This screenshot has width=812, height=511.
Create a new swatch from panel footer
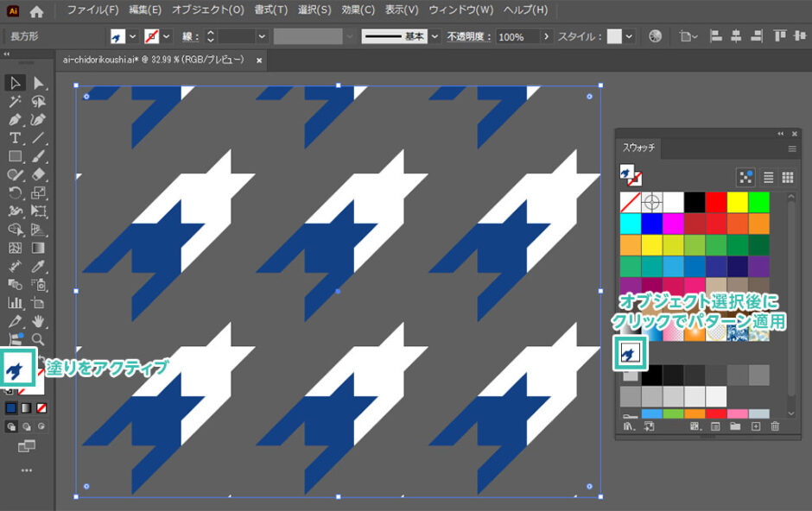(x=755, y=426)
